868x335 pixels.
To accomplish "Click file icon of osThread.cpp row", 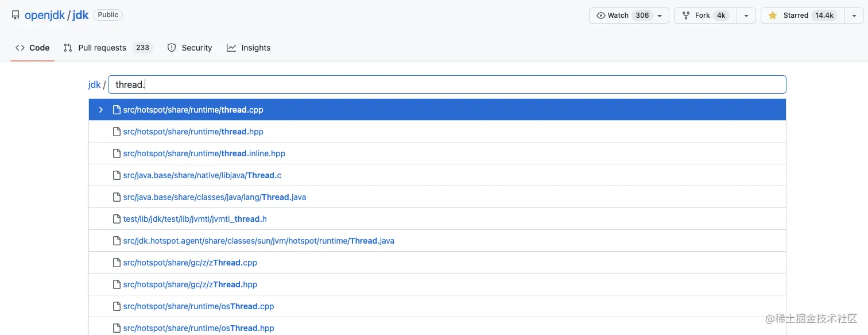I will [117, 306].
